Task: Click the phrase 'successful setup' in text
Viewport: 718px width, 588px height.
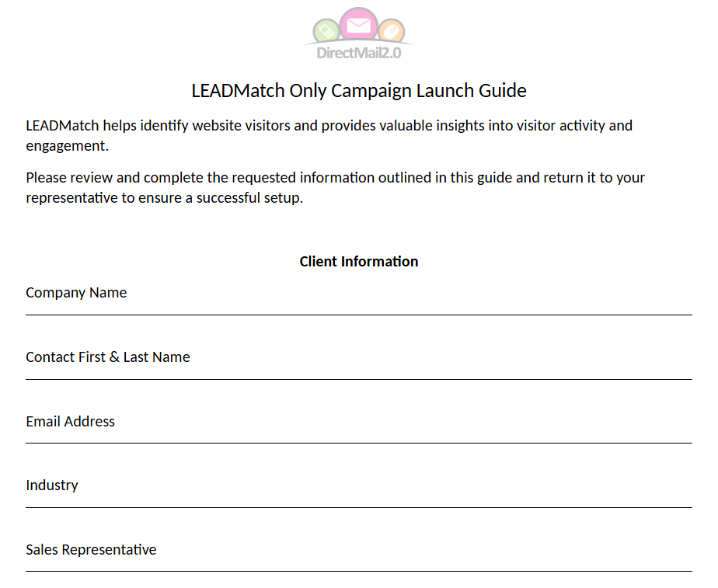Action: pyautogui.click(x=249, y=197)
